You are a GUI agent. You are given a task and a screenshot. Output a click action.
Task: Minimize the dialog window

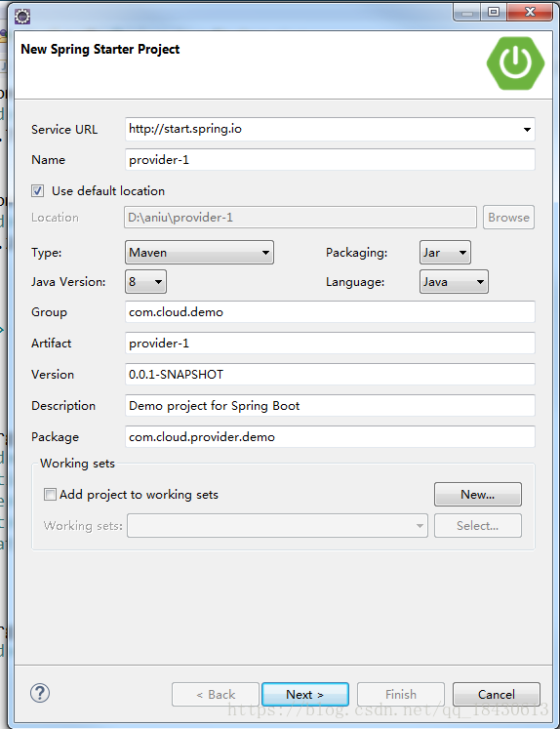(x=467, y=12)
